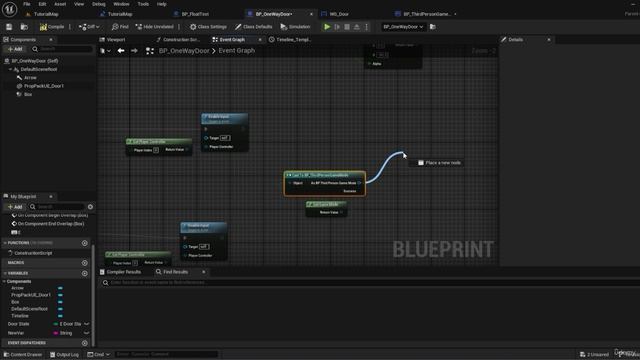Open the Help menu
This screenshot has width=640, height=360.
click(162, 4)
